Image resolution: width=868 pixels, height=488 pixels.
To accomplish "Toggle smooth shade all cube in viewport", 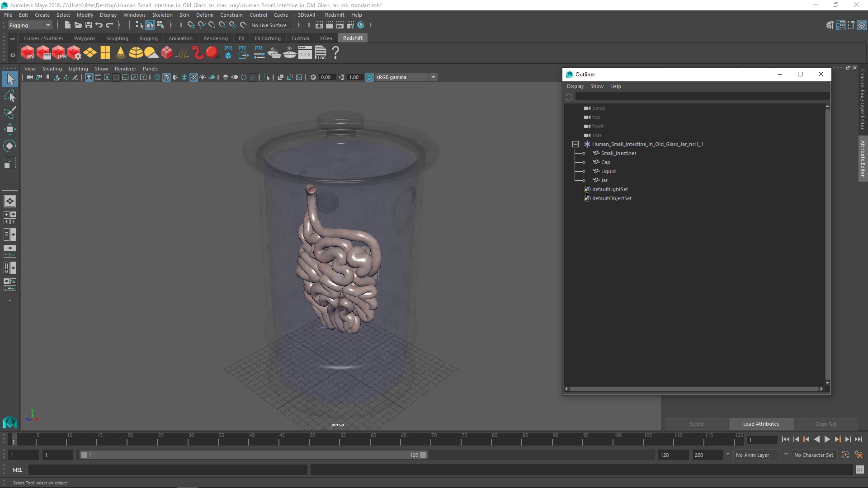I will [x=166, y=77].
